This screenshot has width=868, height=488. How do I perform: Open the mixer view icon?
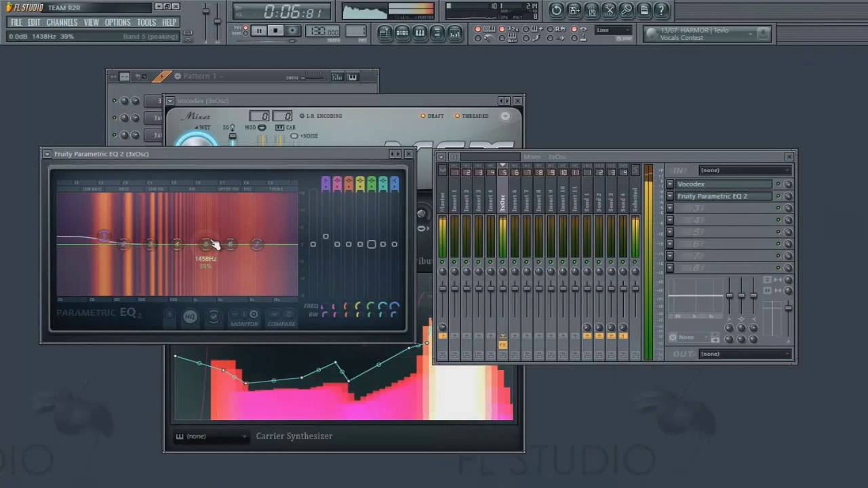pos(455,33)
